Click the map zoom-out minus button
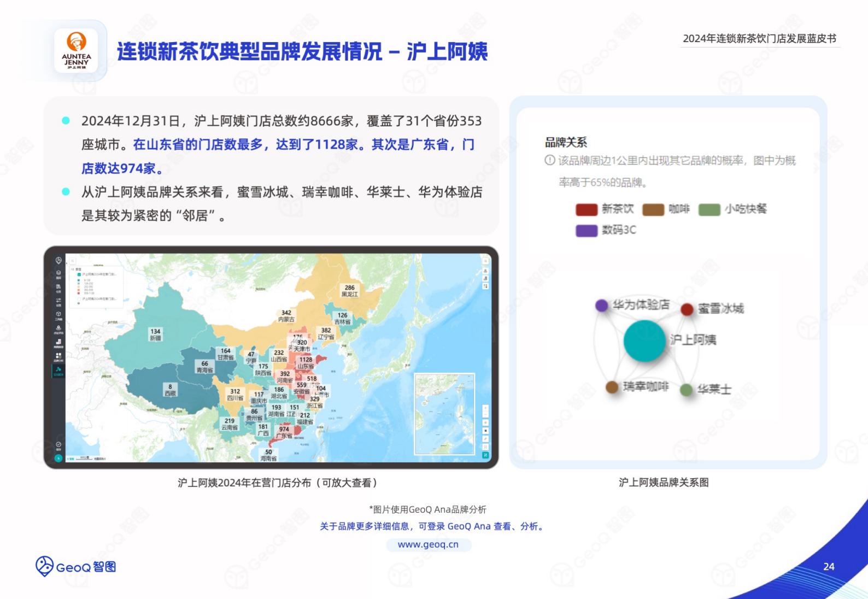This screenshot has width=868, height=599. point(485,414)
